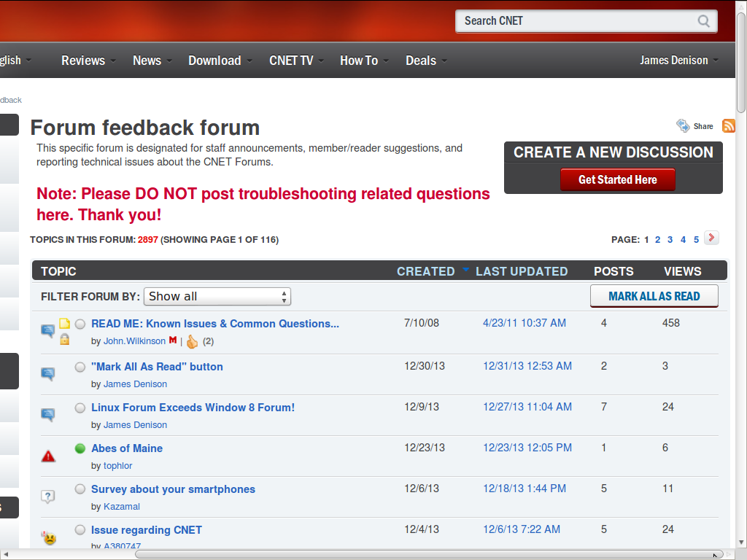Go to next page with red arrow

point(711,238)
